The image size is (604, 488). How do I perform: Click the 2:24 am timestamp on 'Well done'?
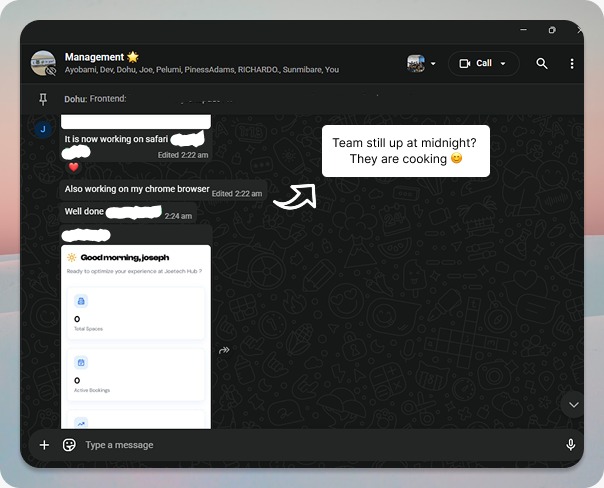tap(178, 216)
